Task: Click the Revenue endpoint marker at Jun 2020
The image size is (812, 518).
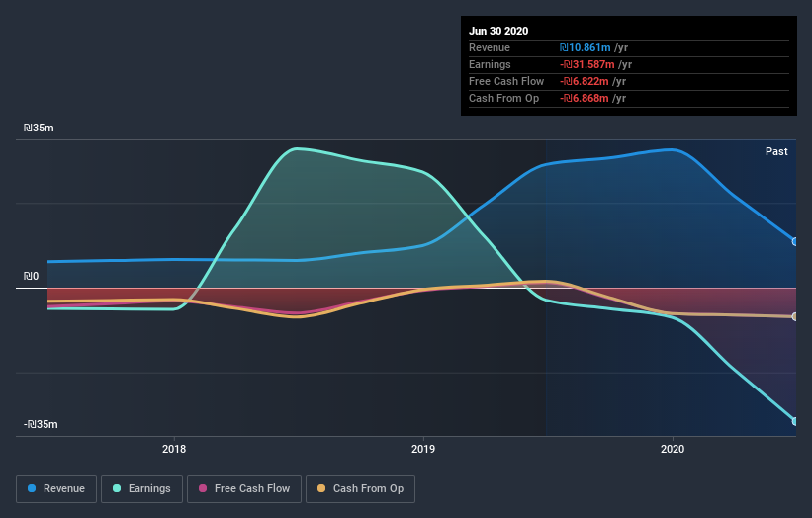Action: (795, 241)
